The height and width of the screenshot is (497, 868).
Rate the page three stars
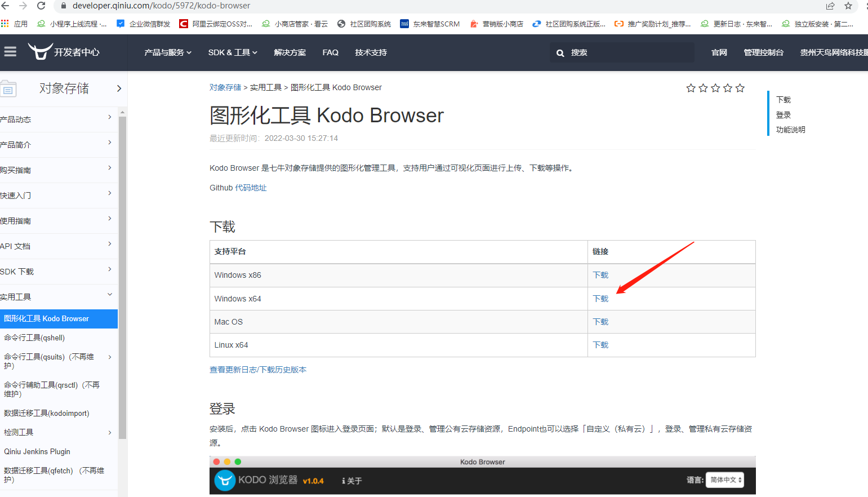point(715,88)
